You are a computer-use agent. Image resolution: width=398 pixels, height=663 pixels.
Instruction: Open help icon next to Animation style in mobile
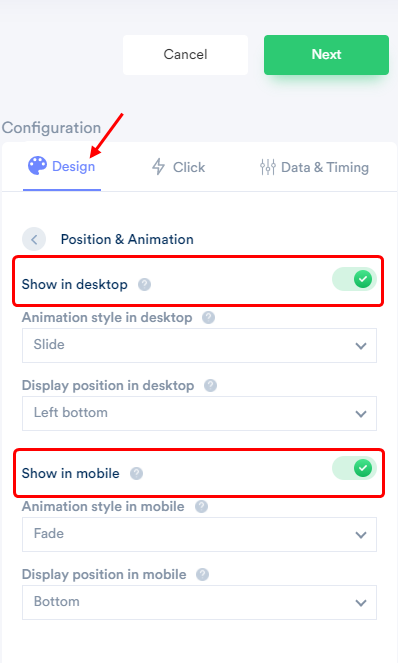(x=201, y=506)
